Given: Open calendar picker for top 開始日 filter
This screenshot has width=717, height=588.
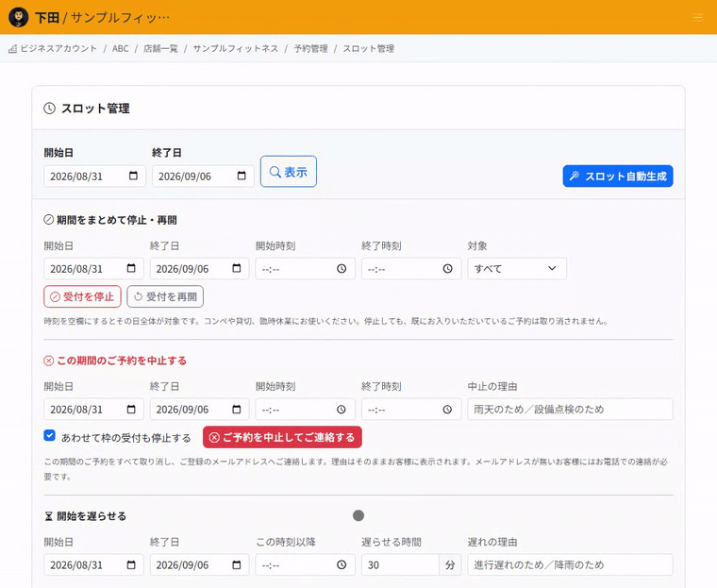Looking at the screenshot, I should [x=134, y=176].
